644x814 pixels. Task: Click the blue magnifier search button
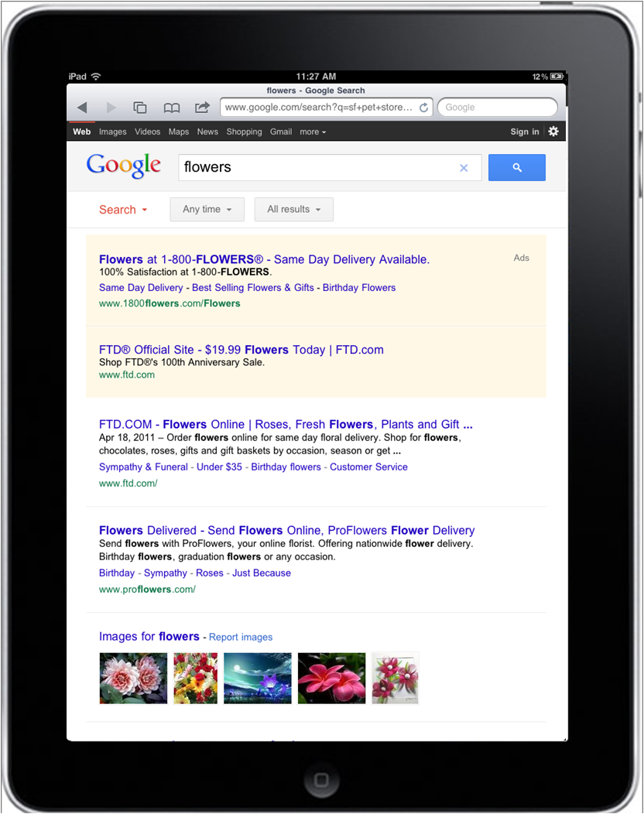point(517,167)
